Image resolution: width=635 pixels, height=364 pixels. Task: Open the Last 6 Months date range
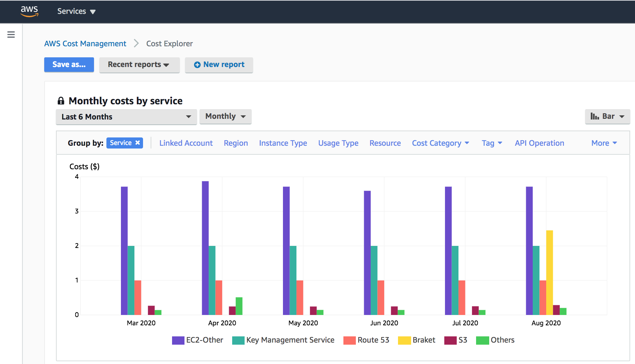pos(126,117)
